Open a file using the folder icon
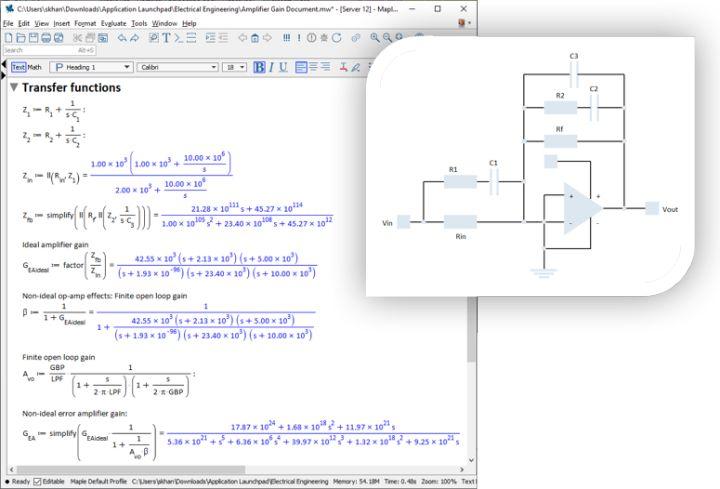The image size is (720, 489). pos(21,38)
